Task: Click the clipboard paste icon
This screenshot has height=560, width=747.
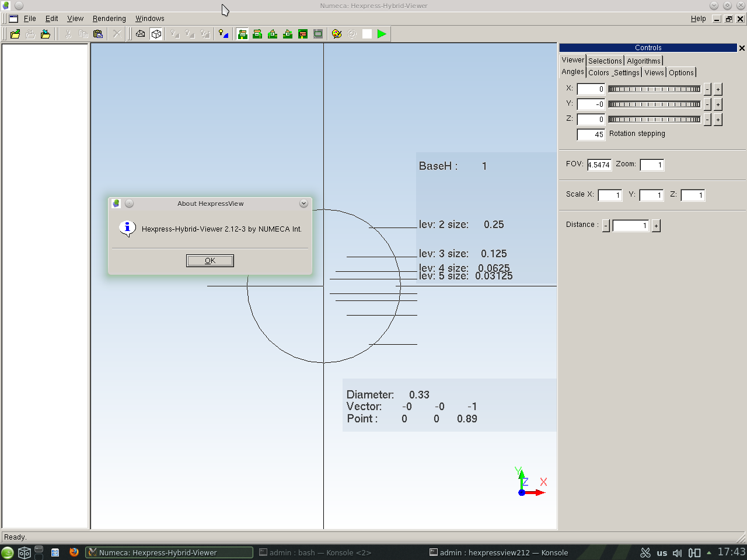Action: 98,34
